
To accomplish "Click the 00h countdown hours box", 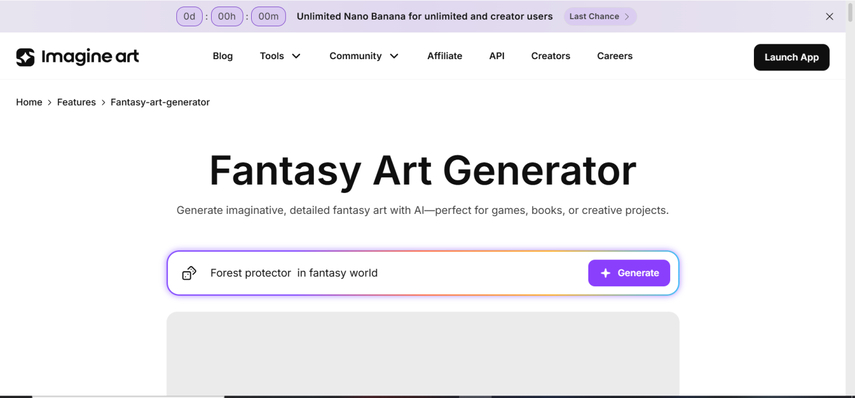I will [227, 16].
